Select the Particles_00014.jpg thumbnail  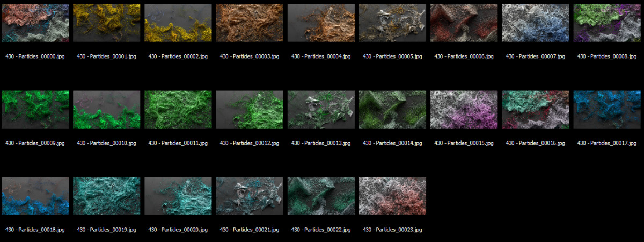tap(392, 110)
